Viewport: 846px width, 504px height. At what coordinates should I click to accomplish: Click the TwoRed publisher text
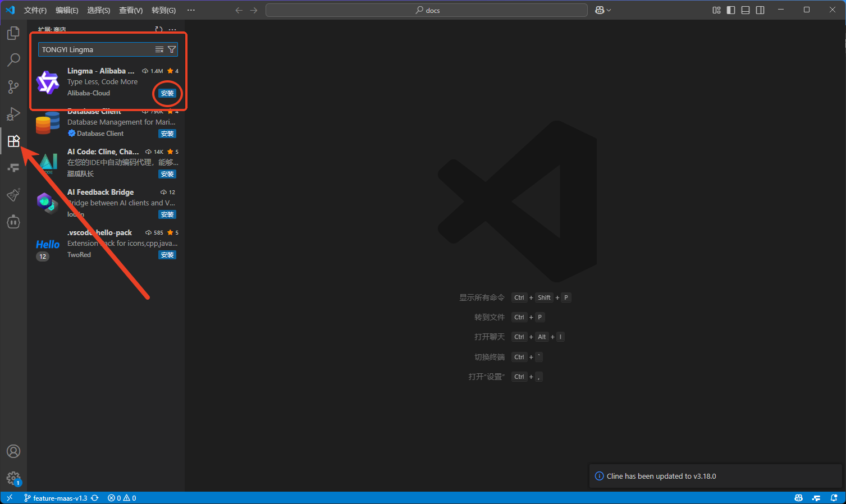click(79, 255)
